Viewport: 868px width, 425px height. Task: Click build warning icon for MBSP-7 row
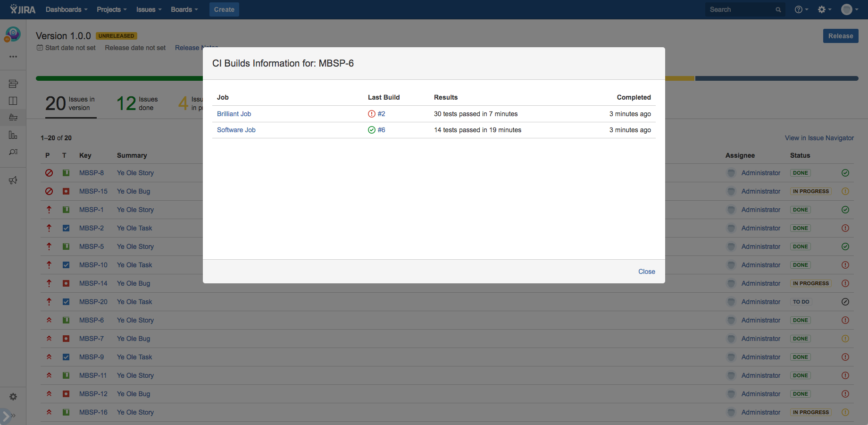click(x=845, y=339)
